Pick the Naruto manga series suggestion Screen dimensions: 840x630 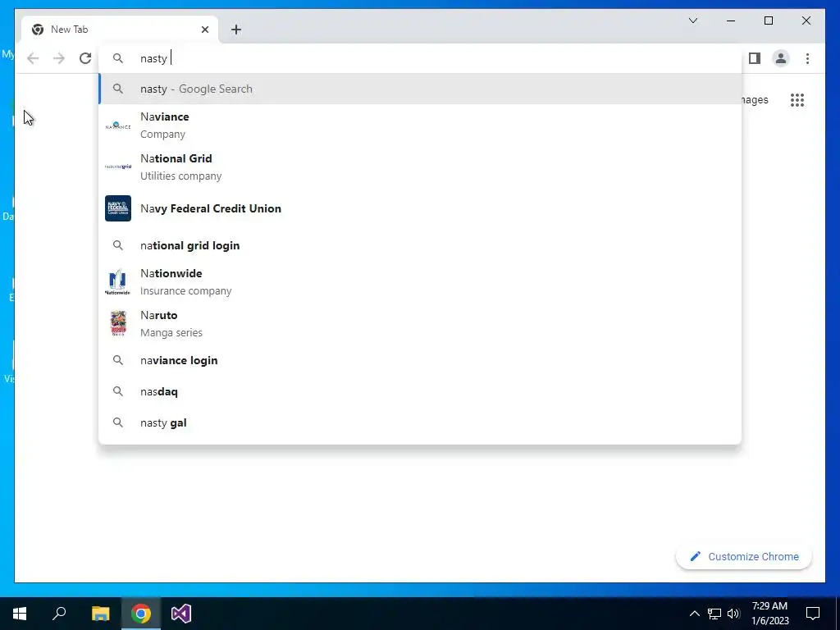point(421,323)
